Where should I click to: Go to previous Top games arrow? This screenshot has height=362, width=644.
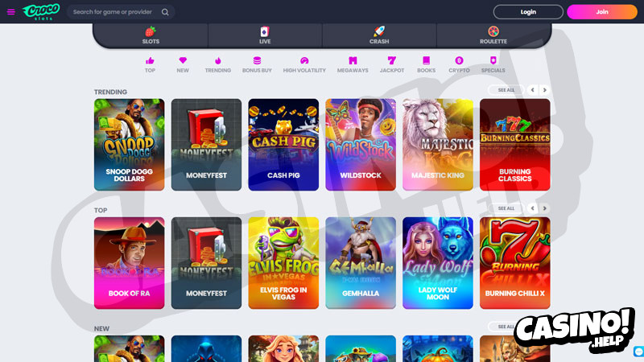(533, 208)
